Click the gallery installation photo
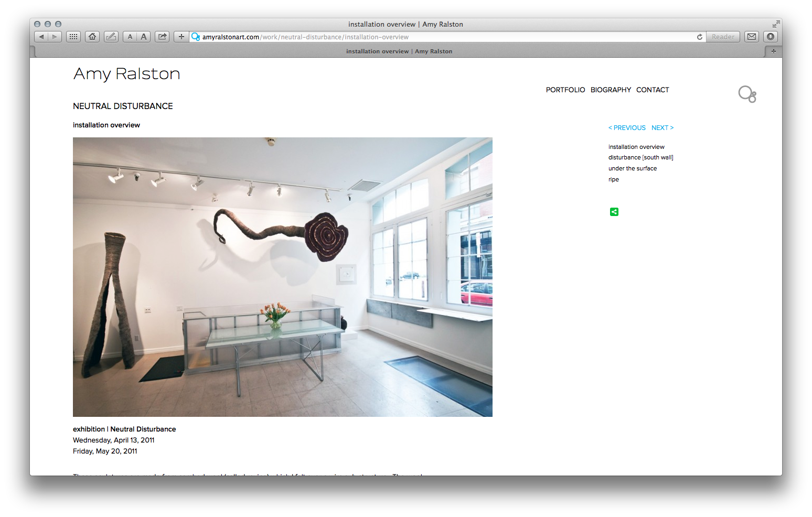812x517 pixels. click(283, 277)
